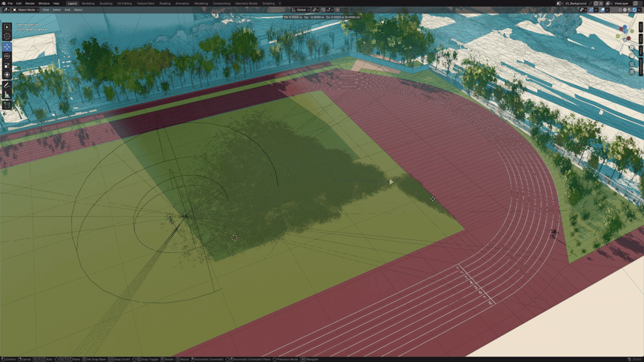Toggle perspective/orthographic grid button

(632, 72)
